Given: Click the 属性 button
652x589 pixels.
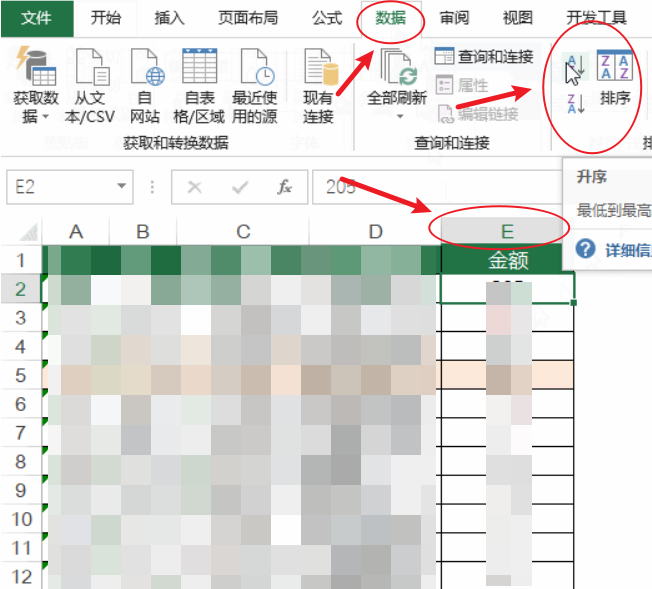Looking at the screenshot, I should tap(462, 86).
